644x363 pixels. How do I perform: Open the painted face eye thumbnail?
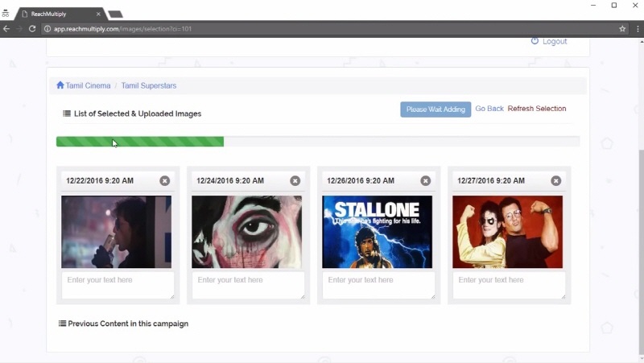247,232
